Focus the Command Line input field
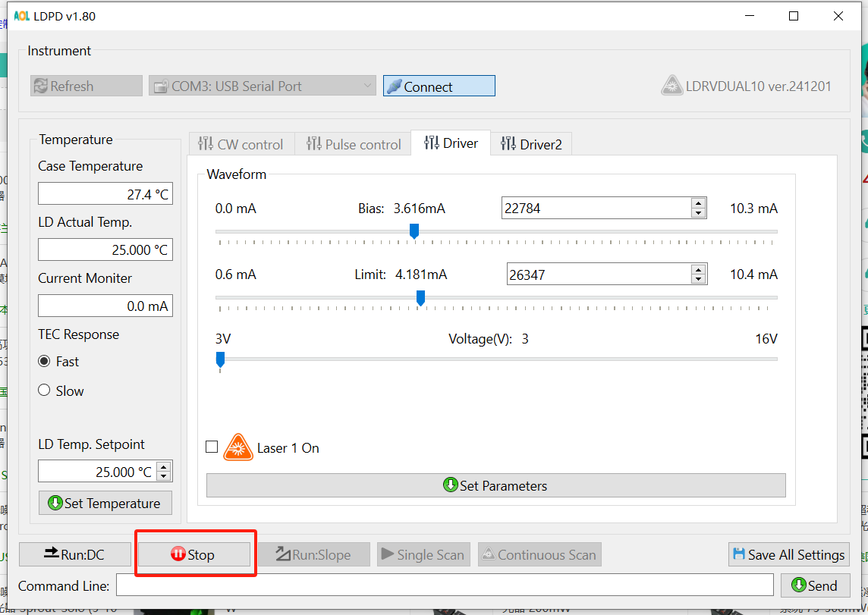The image size is (868, 615). [444, 585]
